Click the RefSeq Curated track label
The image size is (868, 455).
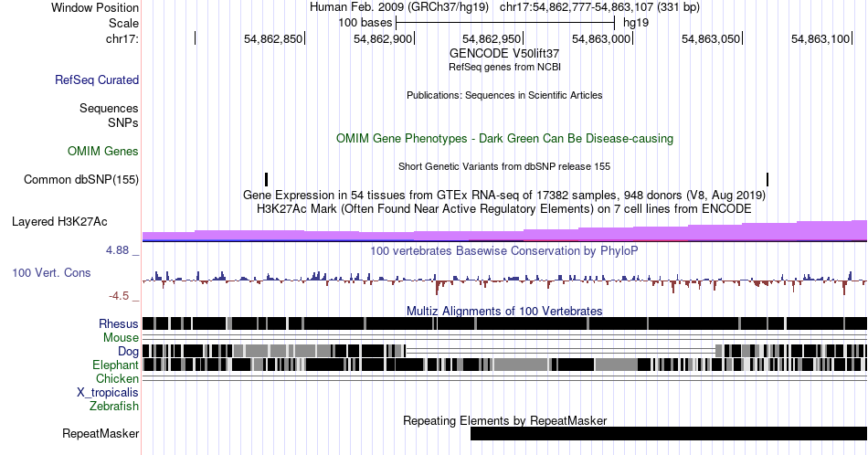[96, 79]
